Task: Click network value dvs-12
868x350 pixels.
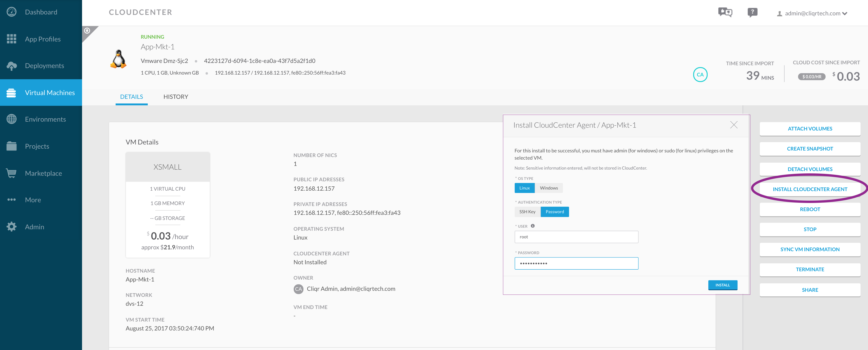Action: [x=134, y=304]
